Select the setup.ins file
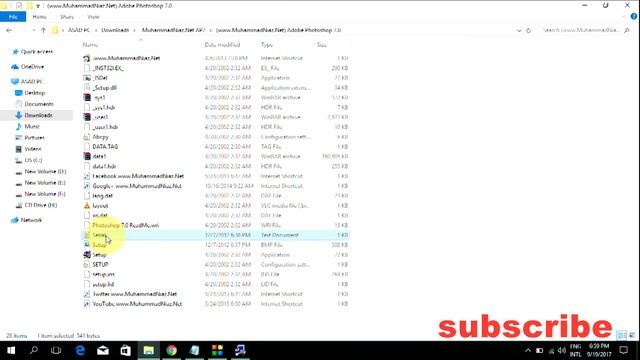This screenshot has width=640, height=360. [x=104, y=274]
